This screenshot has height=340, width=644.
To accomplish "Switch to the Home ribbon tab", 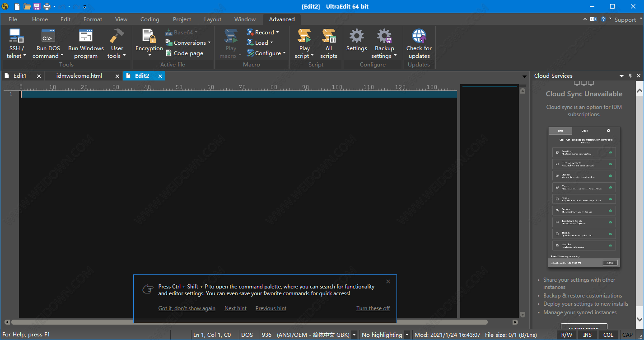I will coord(40,19).
